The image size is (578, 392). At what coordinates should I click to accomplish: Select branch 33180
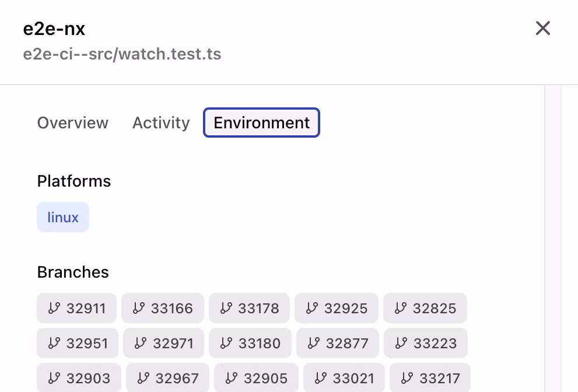[x=250, y=343]
